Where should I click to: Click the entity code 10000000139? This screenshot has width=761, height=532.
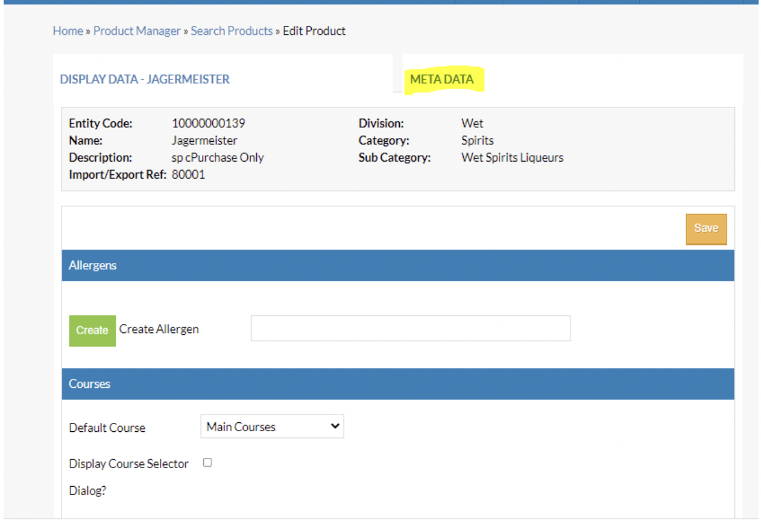tap(208, 123)
